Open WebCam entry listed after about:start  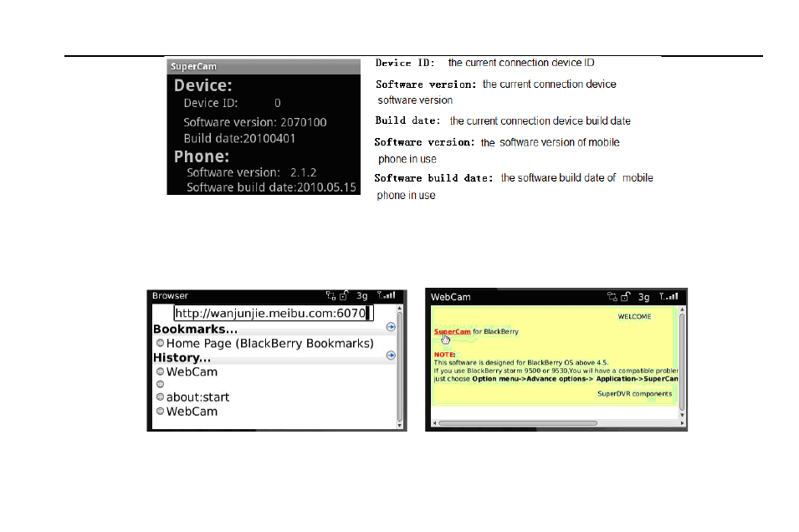point(192,412)
